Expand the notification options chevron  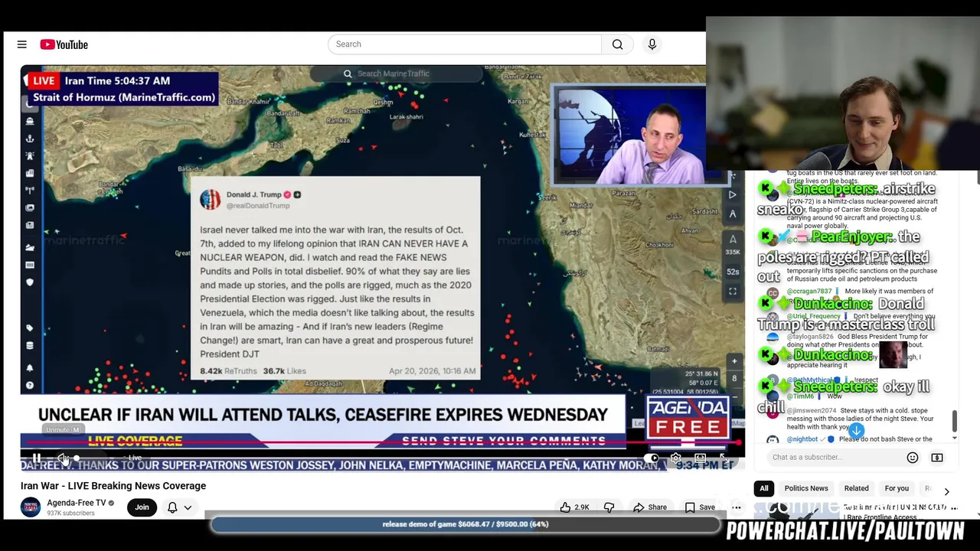click(188, 507)
